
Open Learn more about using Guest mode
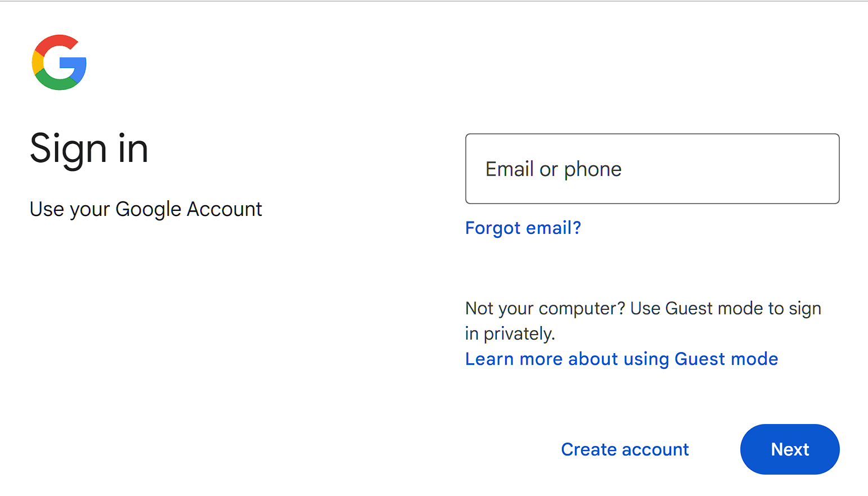[x=621, y=359]
